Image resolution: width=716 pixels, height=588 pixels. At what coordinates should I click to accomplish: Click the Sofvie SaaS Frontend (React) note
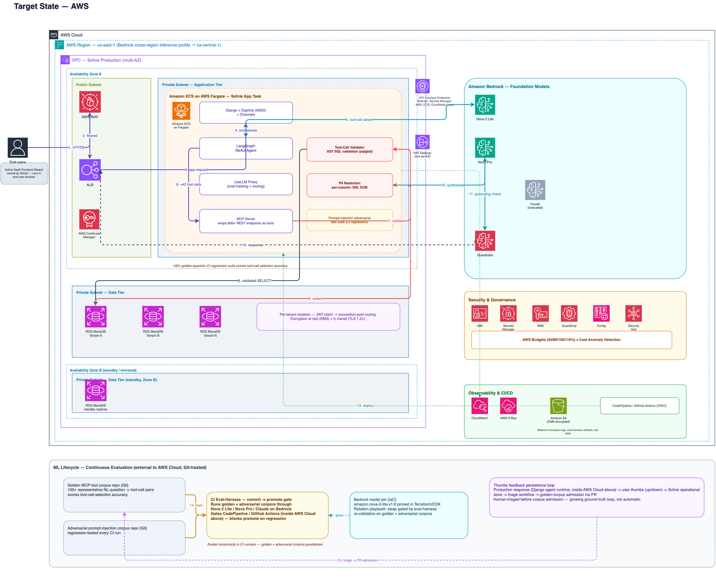(x=24, y=174)
